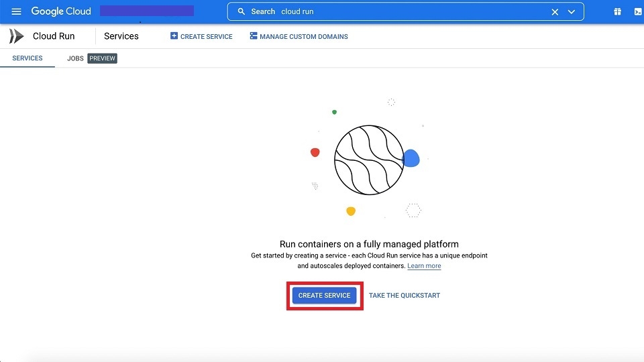644x362 pixels.
Task: Click Take the Quickstart
Action: [x=405, y=296]
